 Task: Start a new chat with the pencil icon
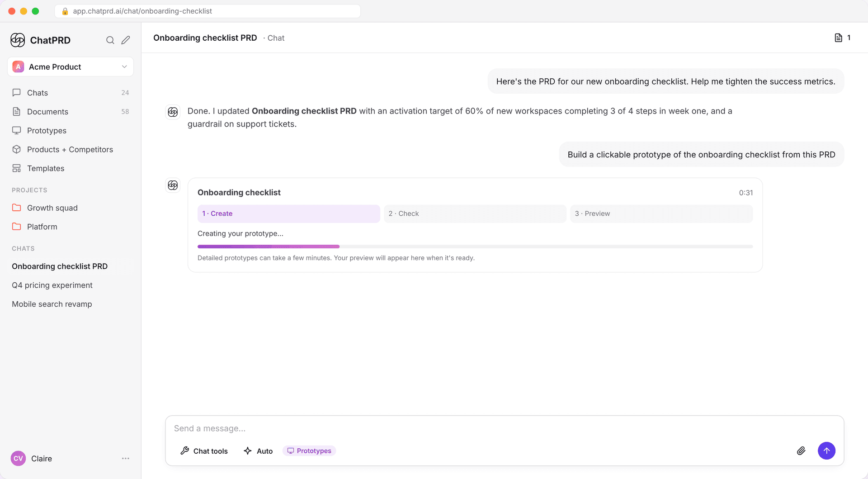click(x=126, y=40)
